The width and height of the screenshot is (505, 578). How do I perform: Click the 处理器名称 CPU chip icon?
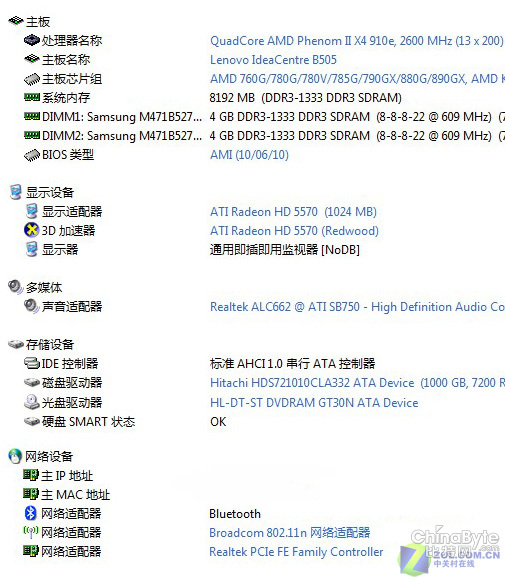pyautogui.click(x=32, y=40)
